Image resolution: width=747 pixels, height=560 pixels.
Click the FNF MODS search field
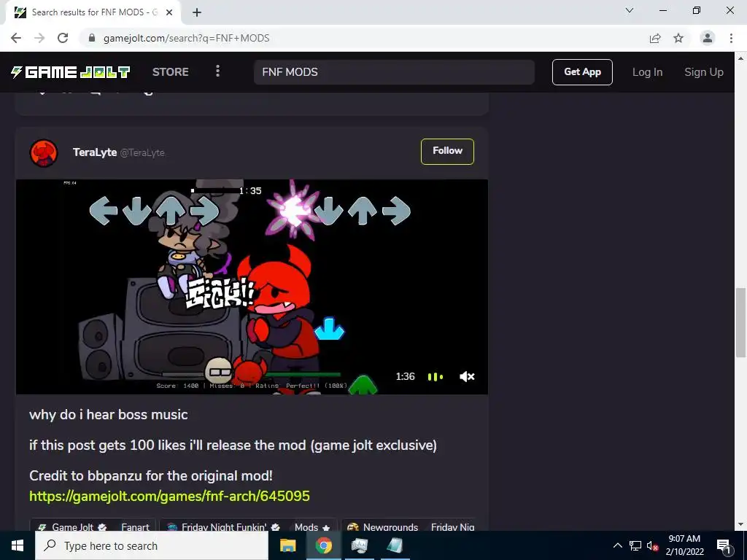394,72
